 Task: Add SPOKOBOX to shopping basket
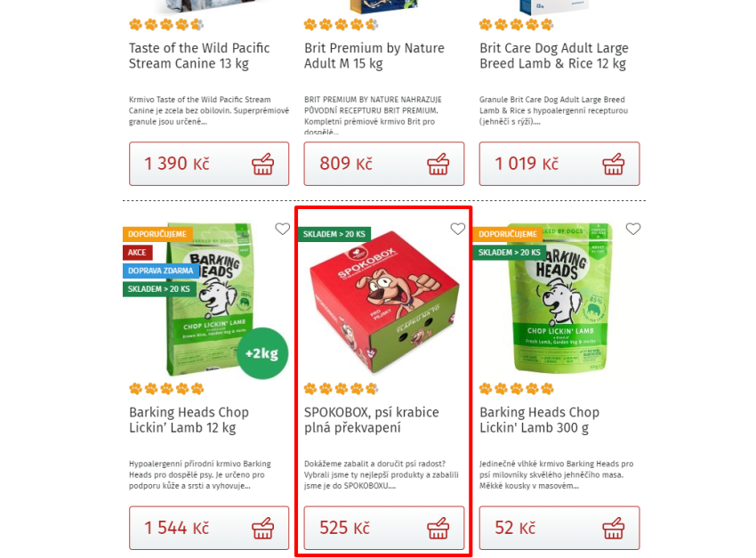438,528
